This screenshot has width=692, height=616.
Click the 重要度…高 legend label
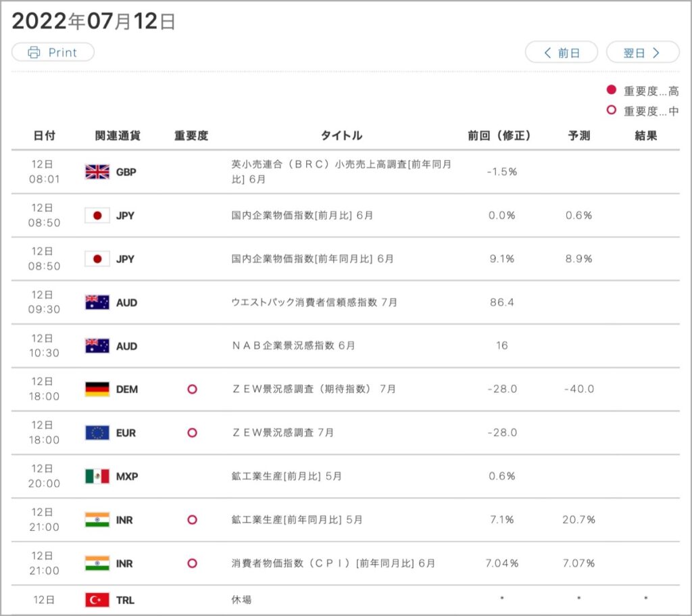pos(651,91)
